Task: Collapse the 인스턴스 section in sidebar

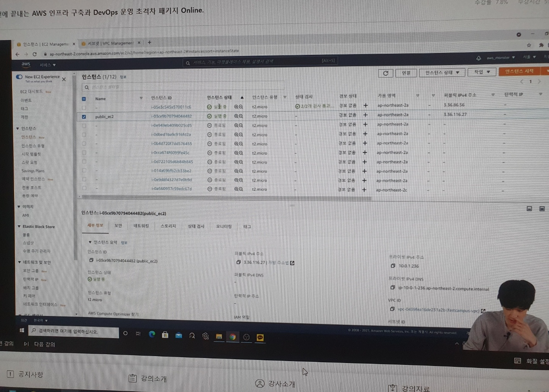Action: point(18,128)
